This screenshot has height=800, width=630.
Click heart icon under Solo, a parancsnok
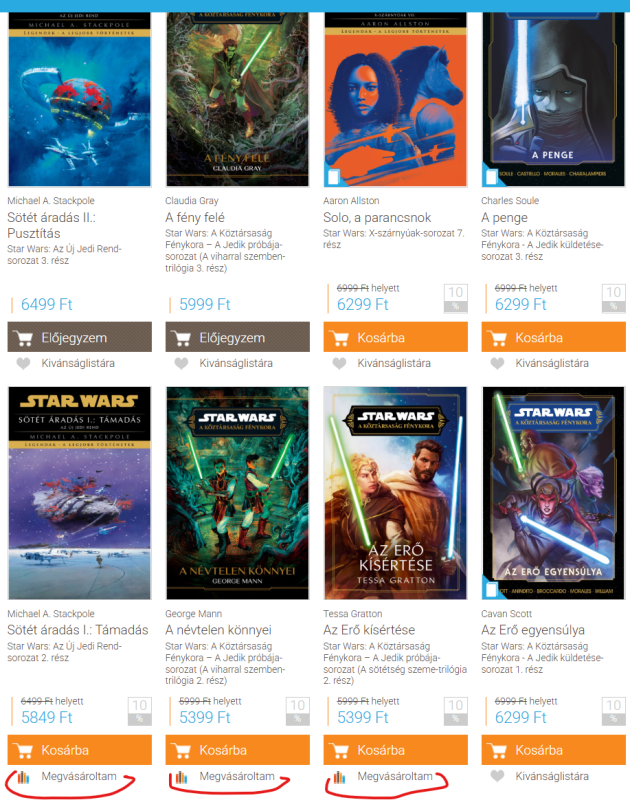click(339, 363)
